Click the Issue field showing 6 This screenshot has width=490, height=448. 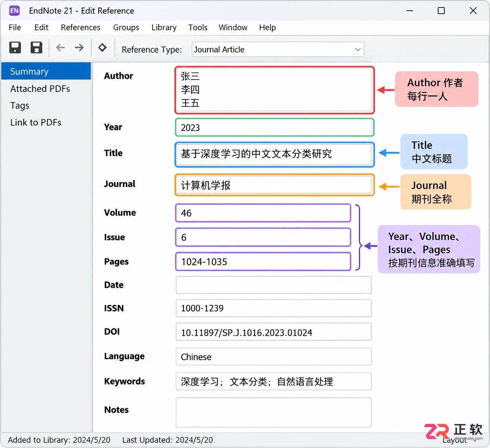pos(263,237)
